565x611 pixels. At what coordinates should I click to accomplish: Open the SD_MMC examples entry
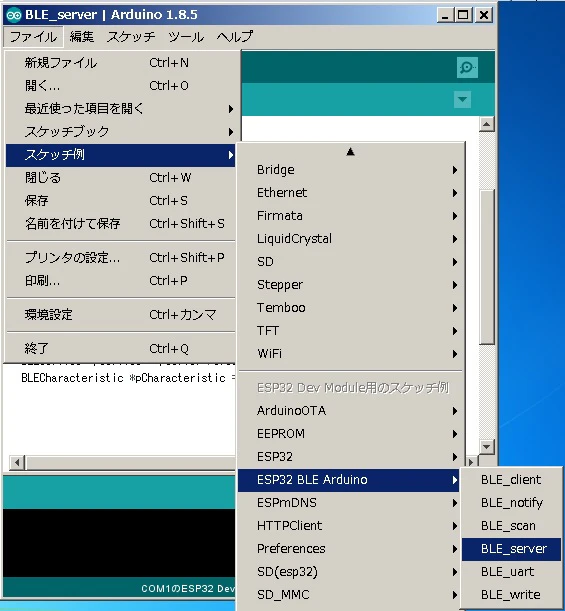(349, 595)
